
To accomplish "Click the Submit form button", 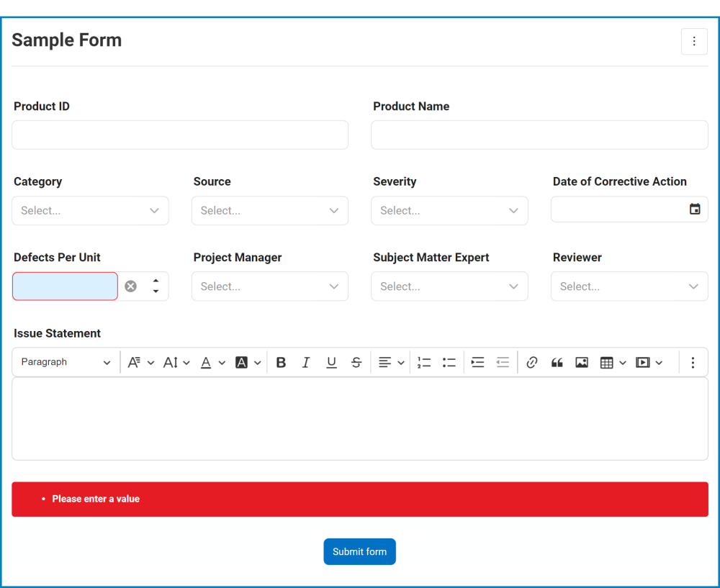I will tap(359, 552).
